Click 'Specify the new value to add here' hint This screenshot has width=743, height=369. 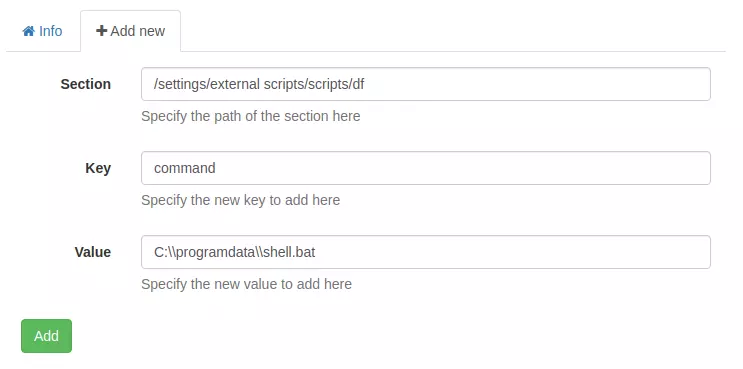tap(246, 284)
